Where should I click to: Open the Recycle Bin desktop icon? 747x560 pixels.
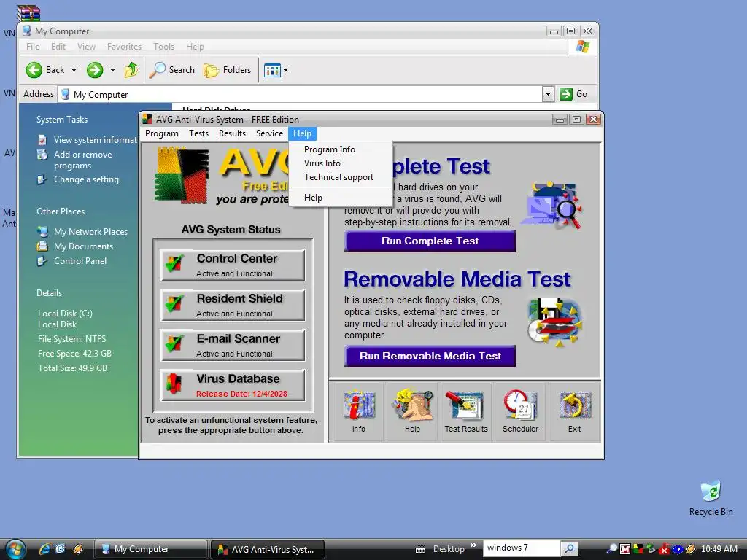pos(711,499)
